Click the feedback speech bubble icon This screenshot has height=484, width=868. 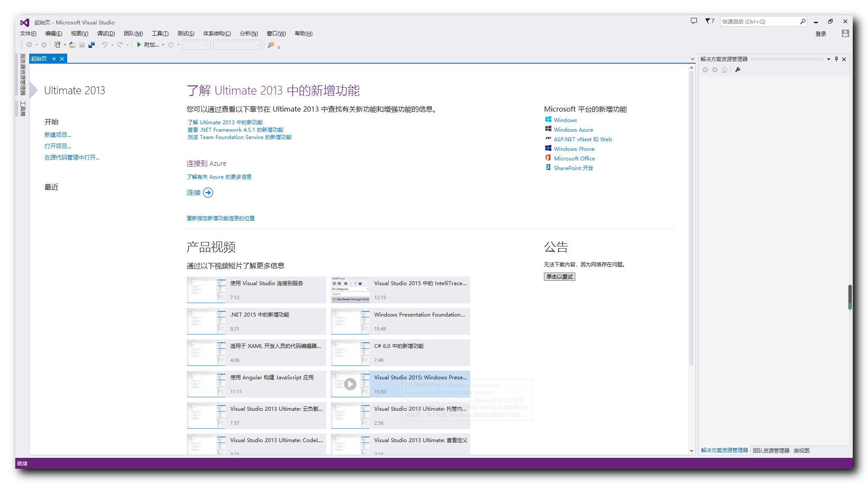point(694,21)
